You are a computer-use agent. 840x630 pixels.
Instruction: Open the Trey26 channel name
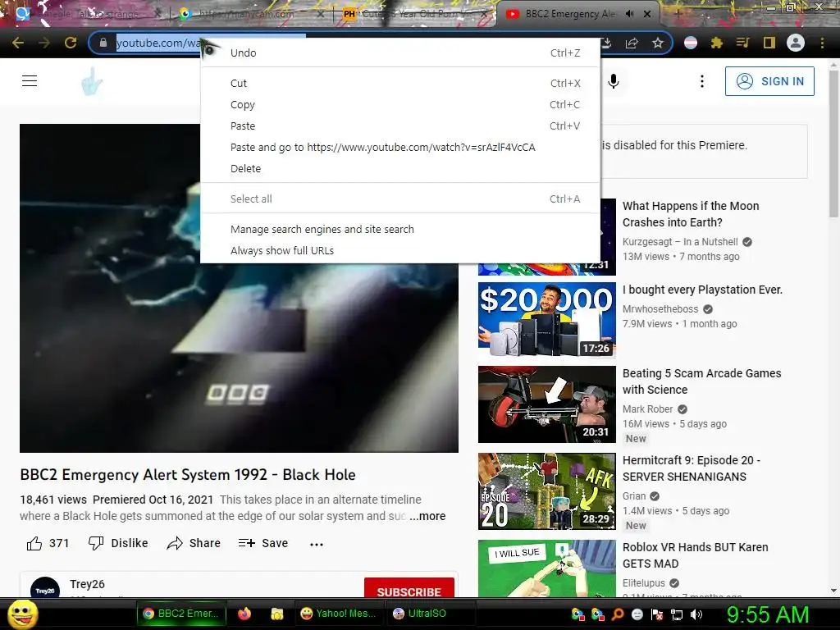pos(87,584)
